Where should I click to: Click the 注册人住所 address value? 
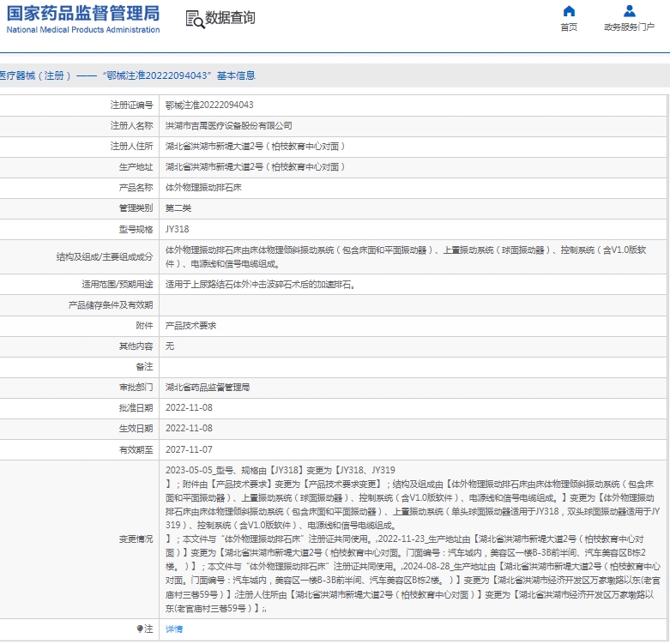(x=255, y=147)
